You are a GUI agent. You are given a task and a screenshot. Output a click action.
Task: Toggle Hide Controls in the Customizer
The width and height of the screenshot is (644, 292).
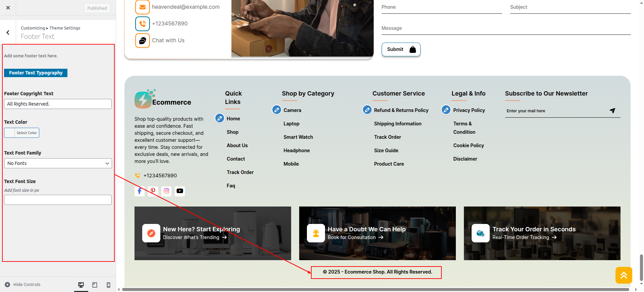tap(23, 285)
